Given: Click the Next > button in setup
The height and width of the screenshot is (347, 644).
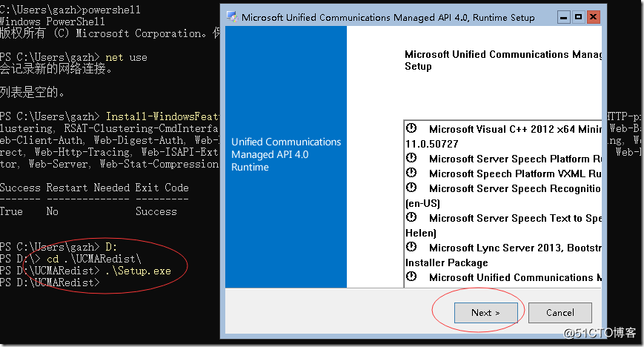Looking at the screenshot, I should (x=485, y=313).
